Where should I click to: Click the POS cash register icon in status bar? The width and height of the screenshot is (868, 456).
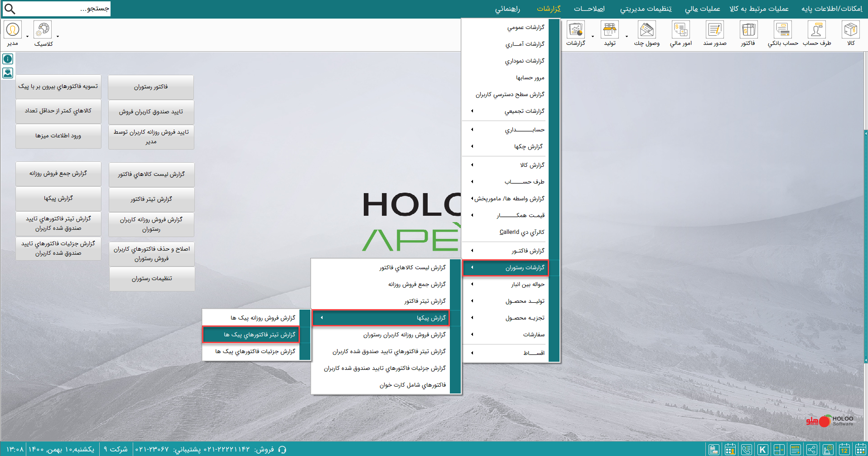(x=714, y=450)
